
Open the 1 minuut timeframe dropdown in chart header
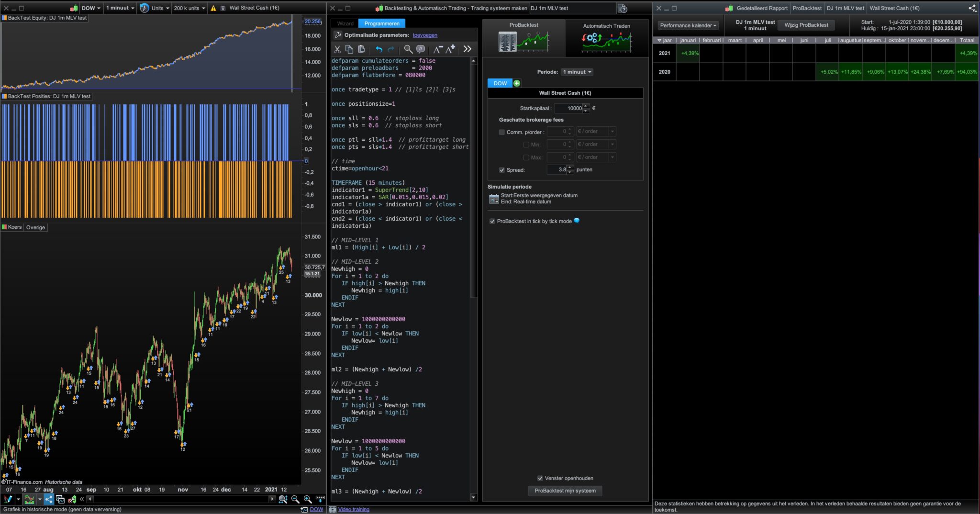pos(120,8)
